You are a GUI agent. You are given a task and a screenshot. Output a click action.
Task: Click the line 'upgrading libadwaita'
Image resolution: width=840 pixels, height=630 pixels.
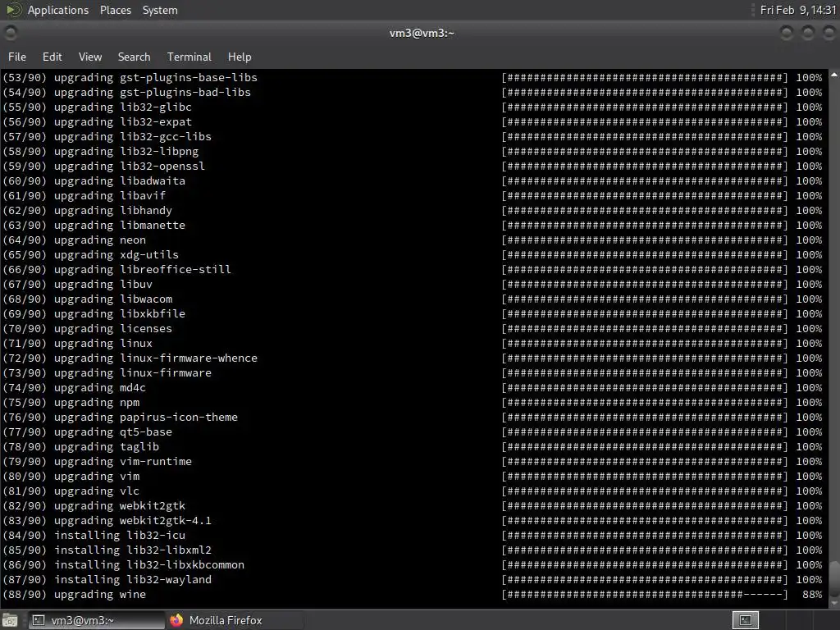(x=120, y=181)
